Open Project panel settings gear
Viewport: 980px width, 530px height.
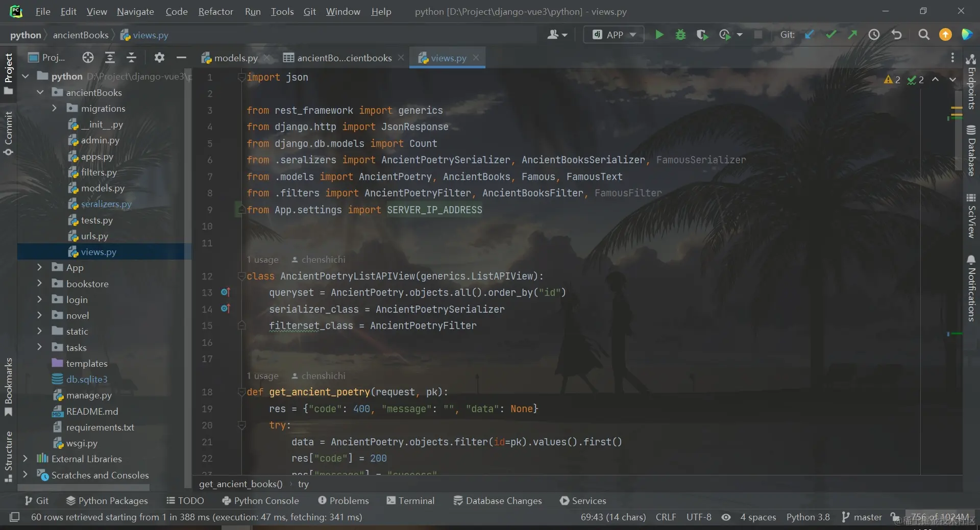(159, 58)
